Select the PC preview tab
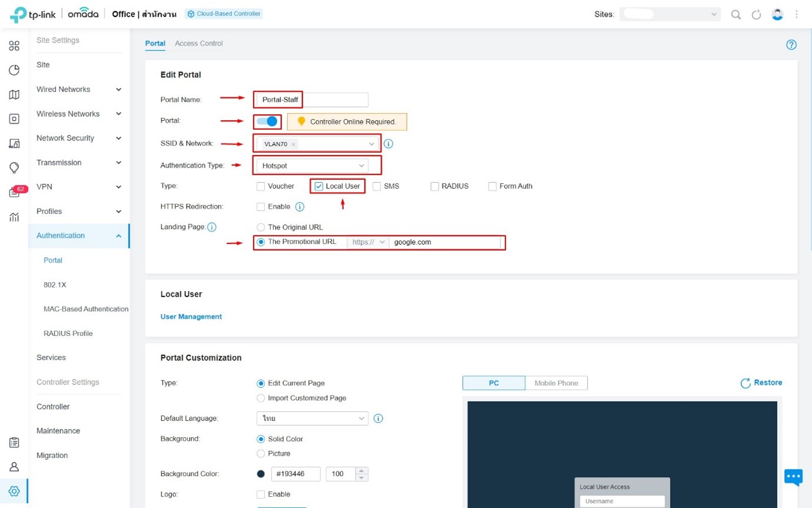 (x=494, y=383)
